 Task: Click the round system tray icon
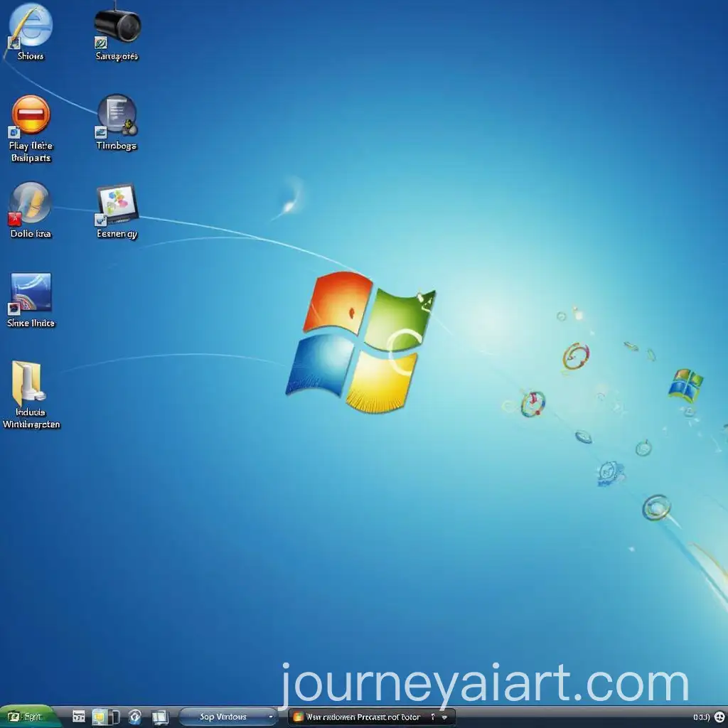[x=719, y=717]
